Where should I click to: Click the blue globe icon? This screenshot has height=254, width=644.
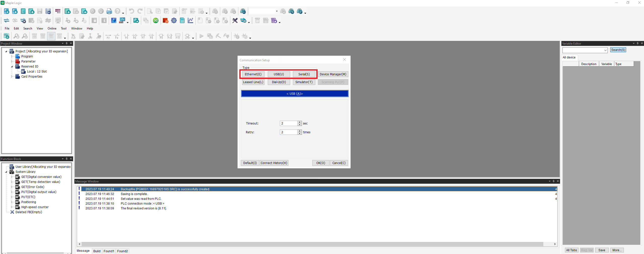point(114,21)
